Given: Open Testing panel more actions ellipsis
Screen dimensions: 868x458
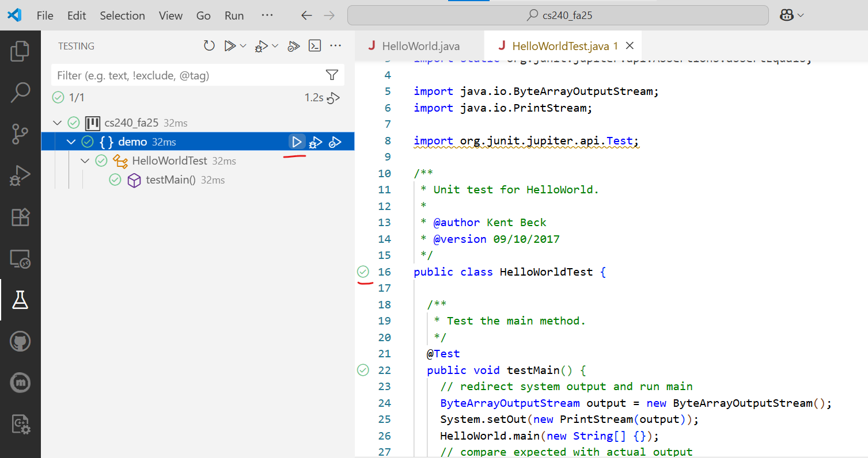Looking at the screenshot, I should (x=336, y=46).
